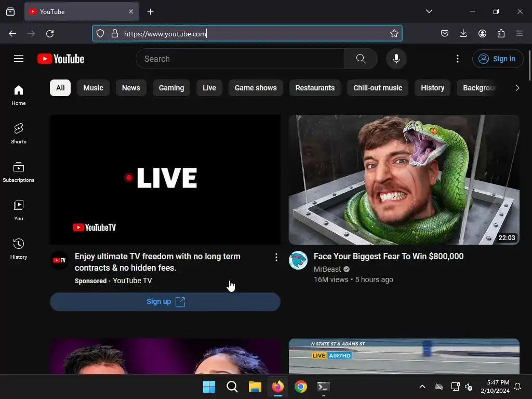Click the Sign in button

(498, 59)
